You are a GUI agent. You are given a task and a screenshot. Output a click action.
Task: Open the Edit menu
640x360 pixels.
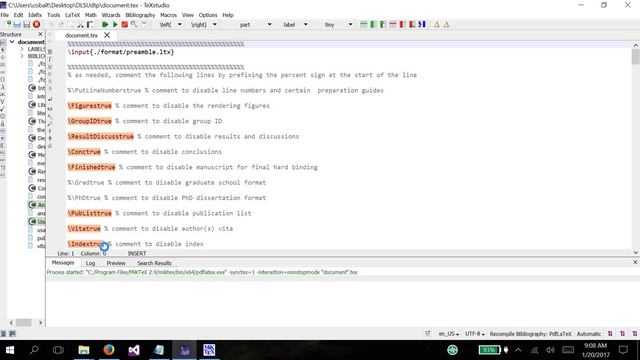(x=18, y=15)
